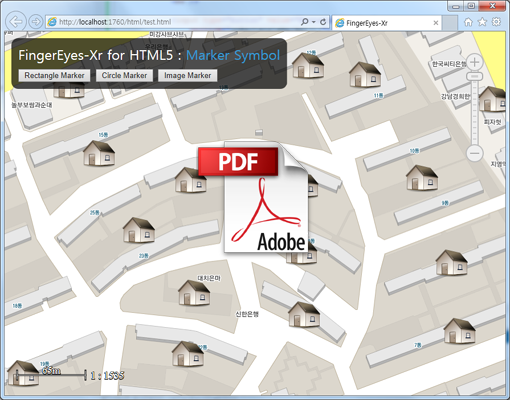
Task: Click the search magnifier in the address bar
Action: [x=304, y=22]
